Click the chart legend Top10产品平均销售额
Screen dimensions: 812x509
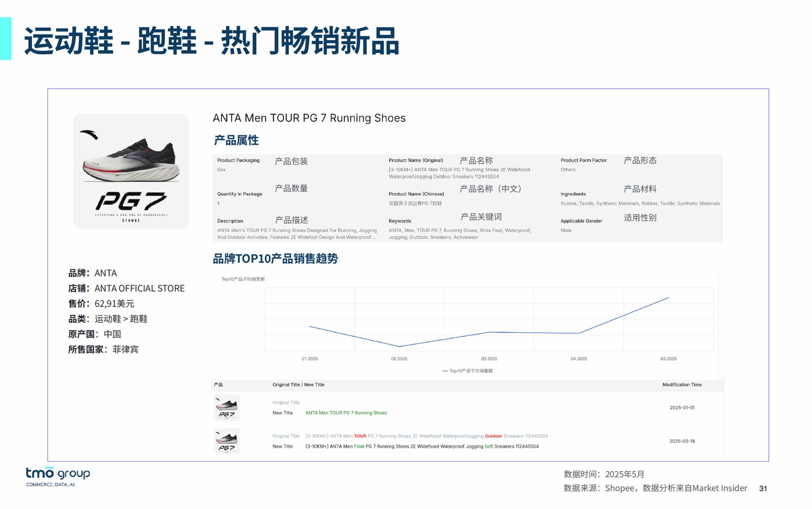coord(467,371)
